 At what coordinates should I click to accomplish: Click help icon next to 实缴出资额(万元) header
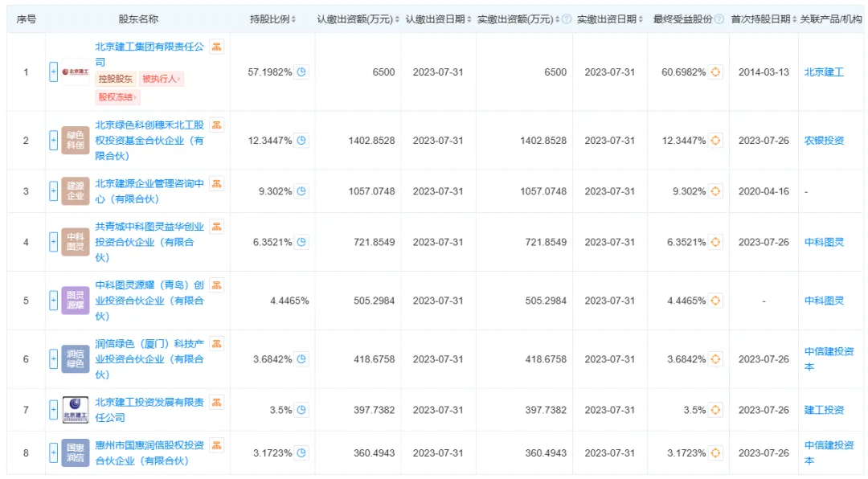(567, 19)
